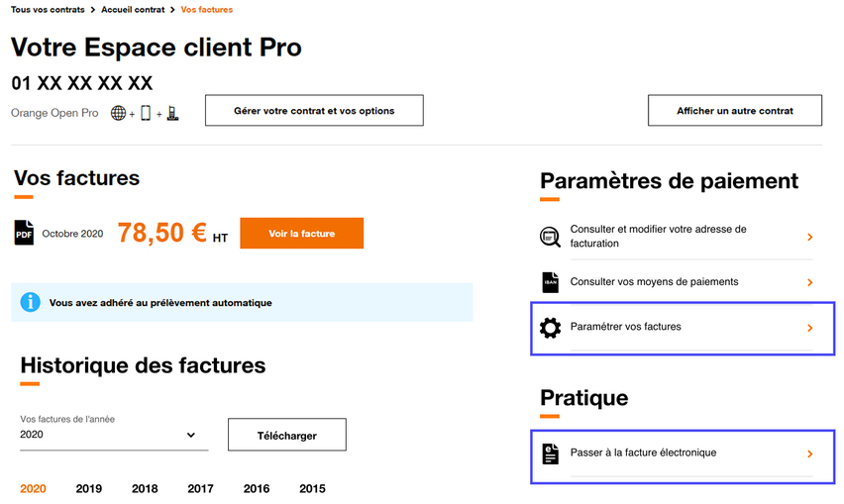
Task: Click the mobile phone icon
Action: click(x=146, y=113)
